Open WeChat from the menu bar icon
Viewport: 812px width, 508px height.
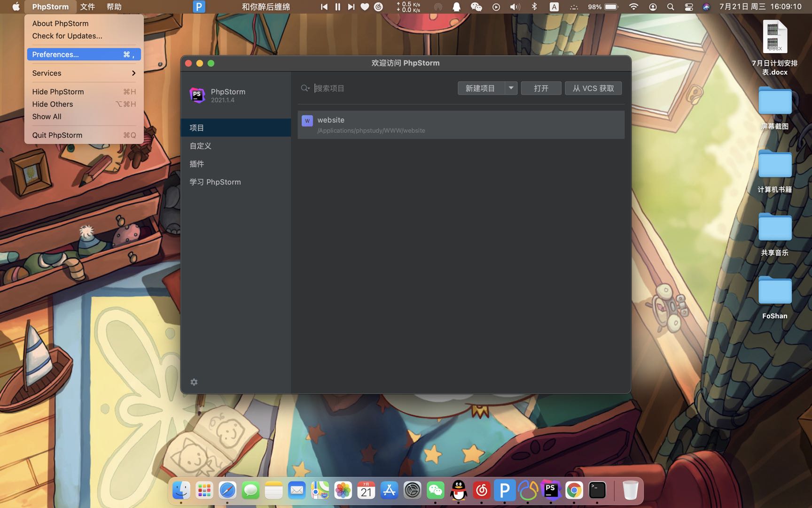click(x=476, y=7)
